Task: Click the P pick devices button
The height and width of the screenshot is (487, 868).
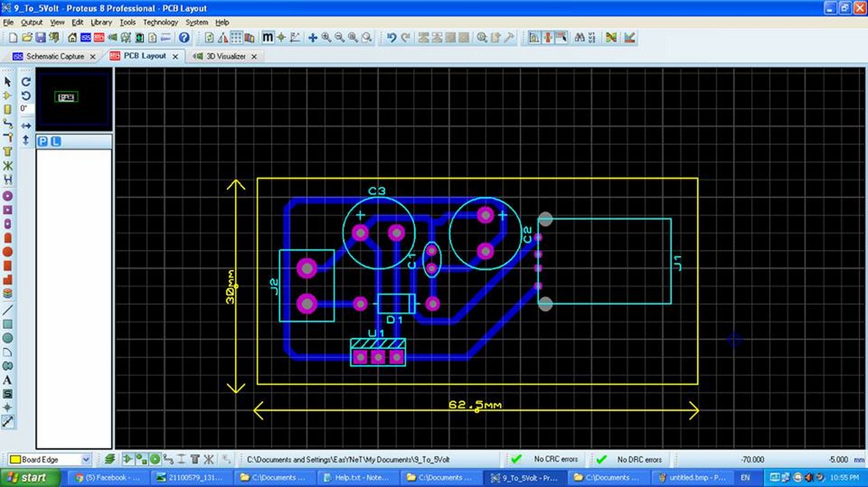Action: (43, 142)
